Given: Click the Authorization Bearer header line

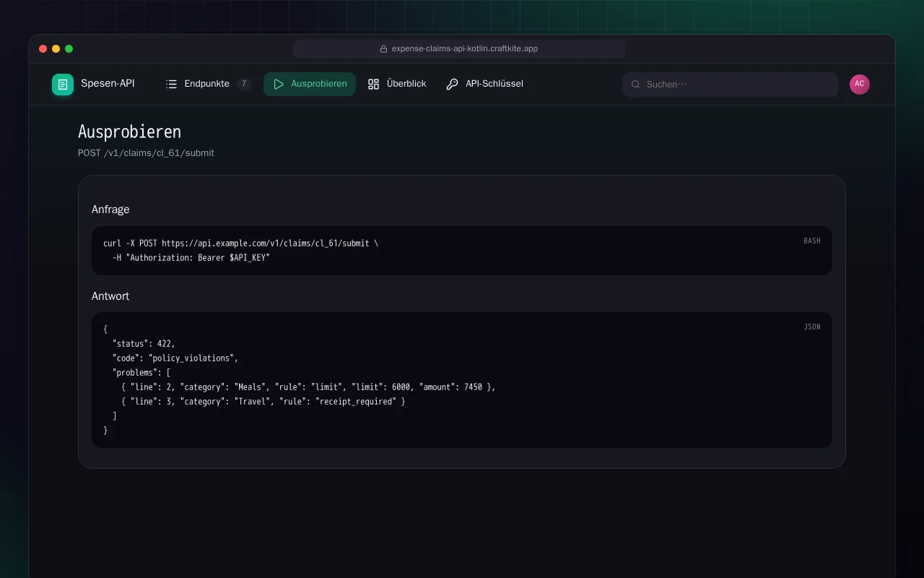Looking at the screenshot, I should tap(191, 258).
